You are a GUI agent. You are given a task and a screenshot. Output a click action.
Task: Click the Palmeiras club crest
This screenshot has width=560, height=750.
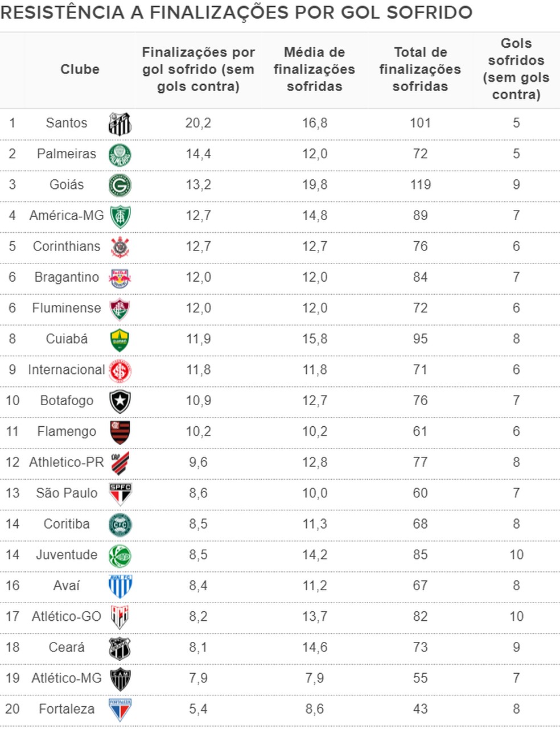(x=120, y=155)
